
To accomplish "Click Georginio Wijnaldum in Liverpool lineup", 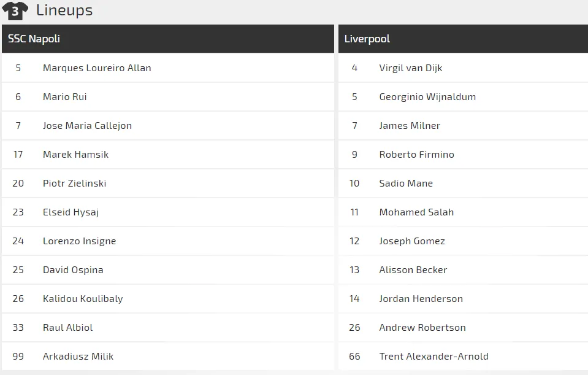I will click(427, 97).
